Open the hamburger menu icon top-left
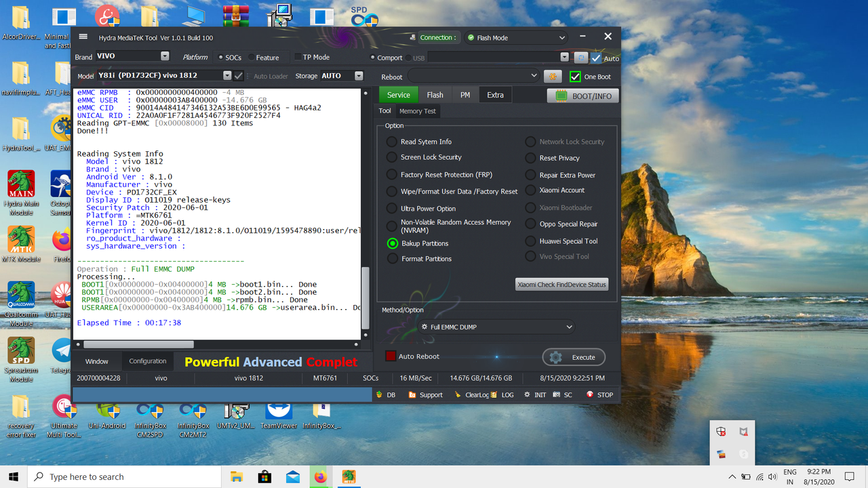The height and width of the screenshot is (488, 868). [83, 37]
